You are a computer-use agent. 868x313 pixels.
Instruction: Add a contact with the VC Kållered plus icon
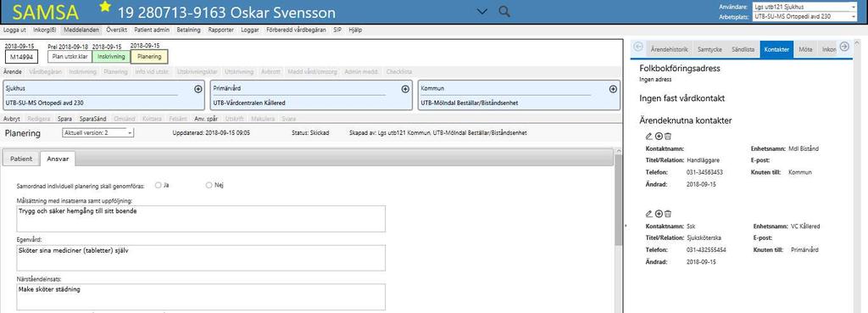(659, 214)
